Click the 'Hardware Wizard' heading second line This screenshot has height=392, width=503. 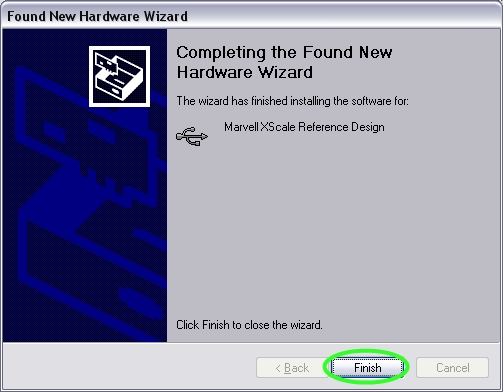(245, 72)
